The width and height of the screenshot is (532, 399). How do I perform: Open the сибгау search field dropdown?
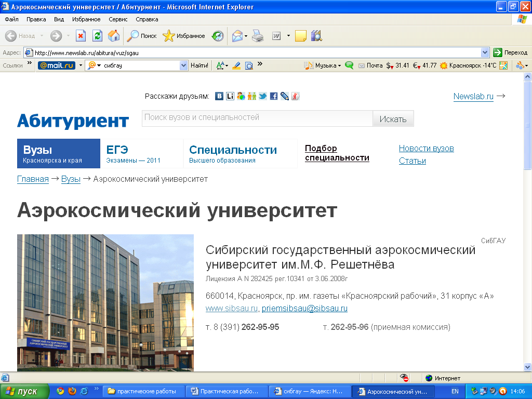pos(183,65)
